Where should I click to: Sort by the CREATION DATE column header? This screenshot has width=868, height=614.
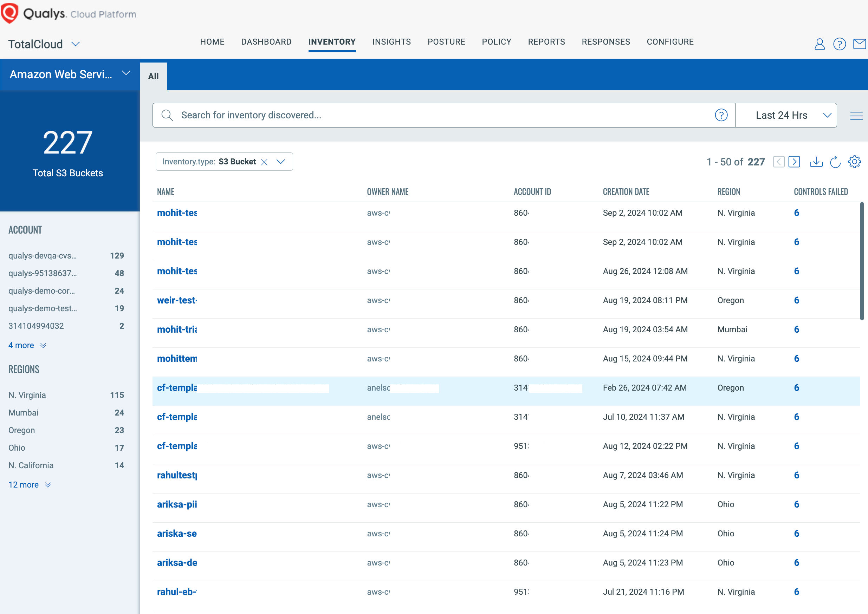click(x=626, y=192)
